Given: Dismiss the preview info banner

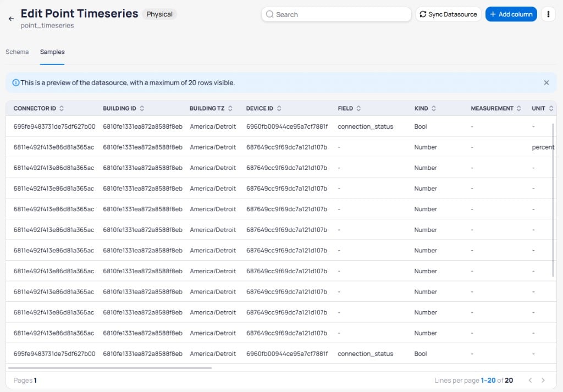Looking at the screenshot, I should (546, 82).
